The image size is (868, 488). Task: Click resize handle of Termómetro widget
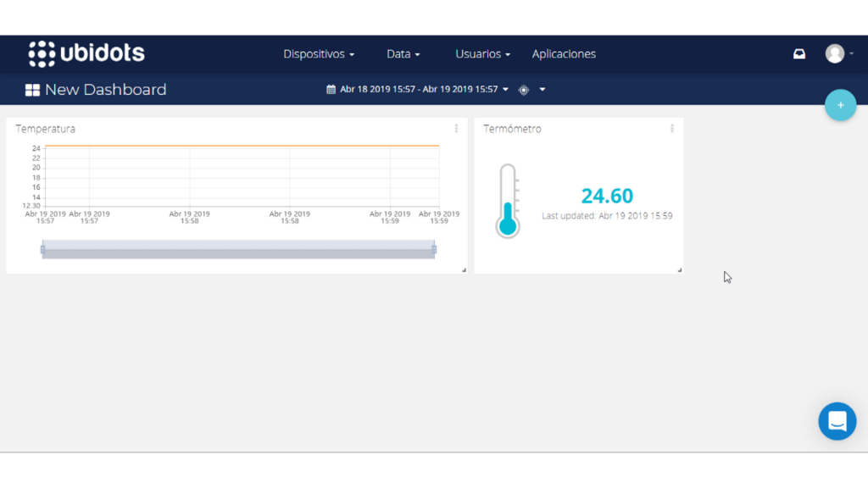click(x=679, y=269)
